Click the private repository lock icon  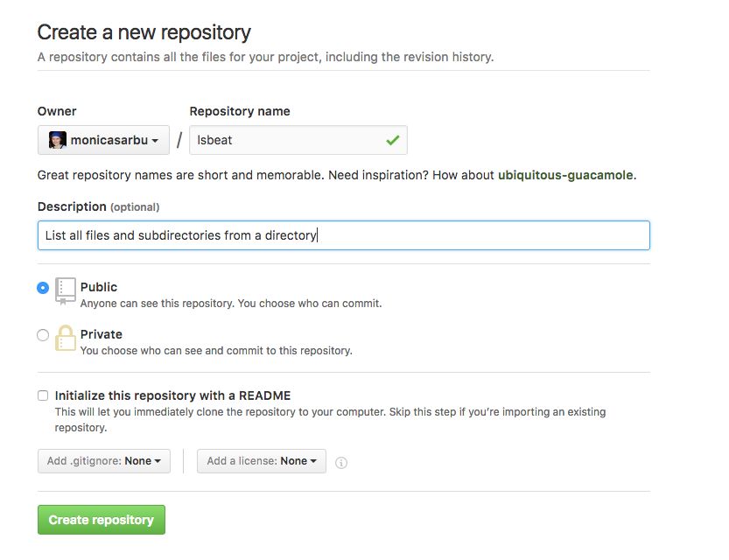click(x=65, y=338)
